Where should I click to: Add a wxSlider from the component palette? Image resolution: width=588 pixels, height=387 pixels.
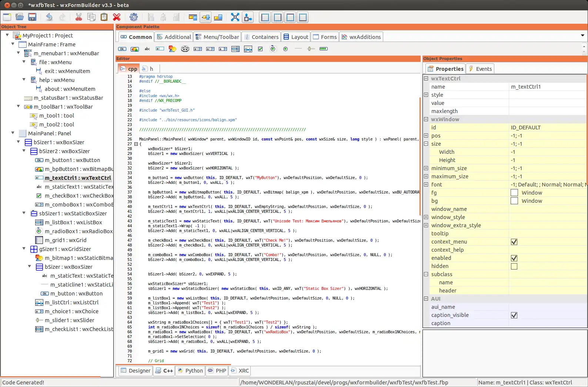click(x=311, y=49)
